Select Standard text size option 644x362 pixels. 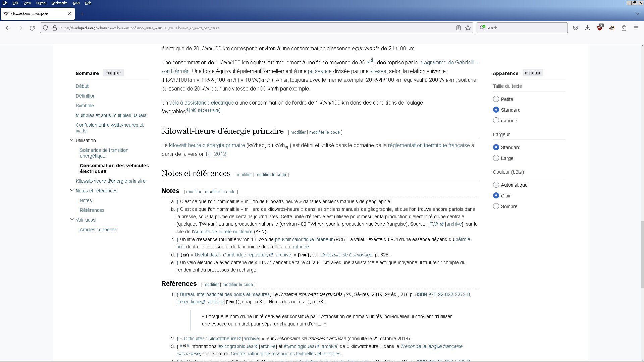[496, 110]
